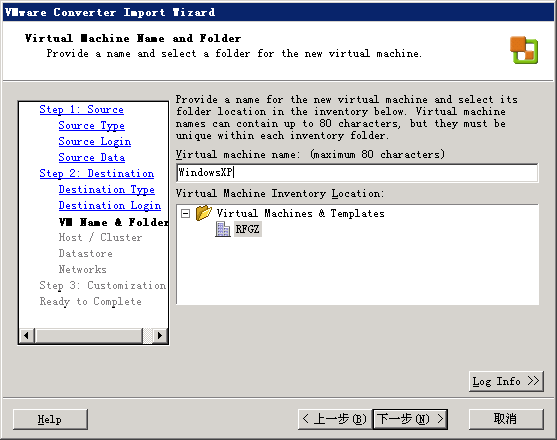Click the steps panel right scroll arrow
Screen dimensions: 557x440
160,335
